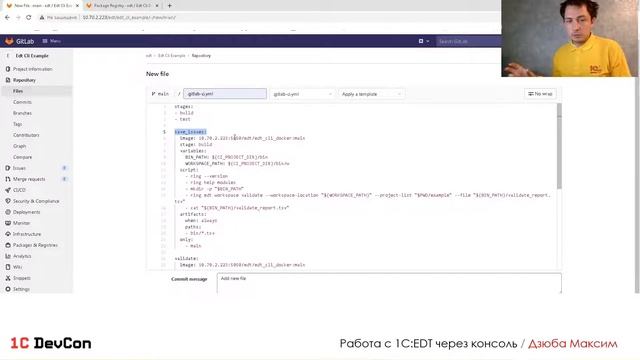Image resolution: width=640 pixels, height=360 pixels.
Task: Click the Merge requests count badge
Action: 64,179
